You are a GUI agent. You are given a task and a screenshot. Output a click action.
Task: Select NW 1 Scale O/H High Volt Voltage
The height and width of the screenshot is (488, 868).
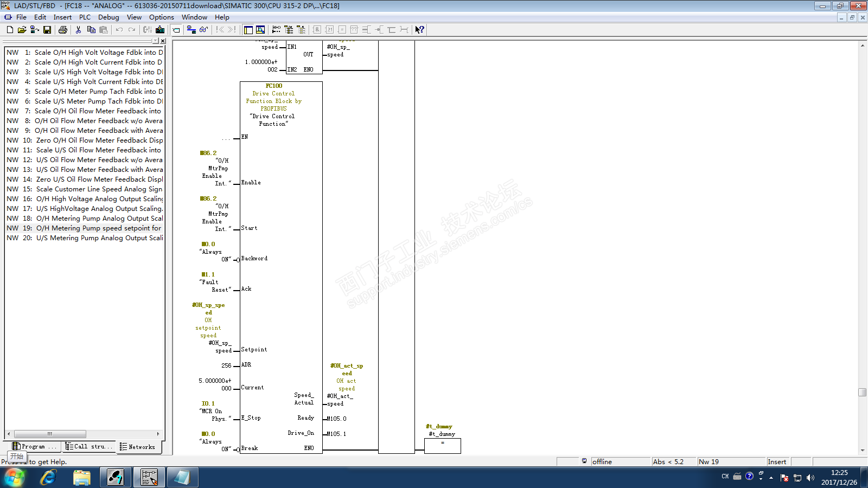[85, 53]
